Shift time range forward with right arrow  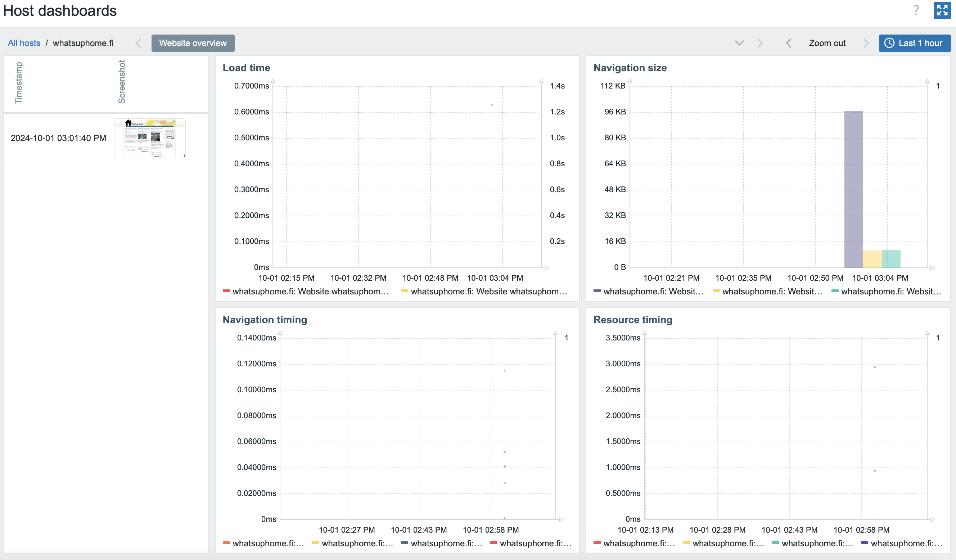866,43
